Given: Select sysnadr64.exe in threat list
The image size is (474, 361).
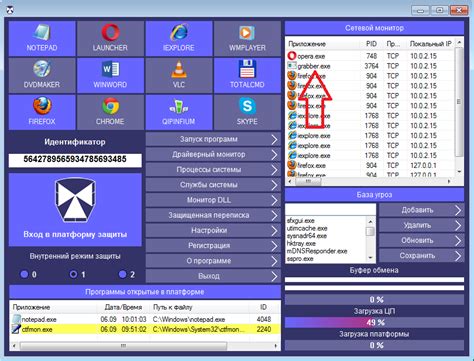Looking at the screenshot, I should 307,236.
